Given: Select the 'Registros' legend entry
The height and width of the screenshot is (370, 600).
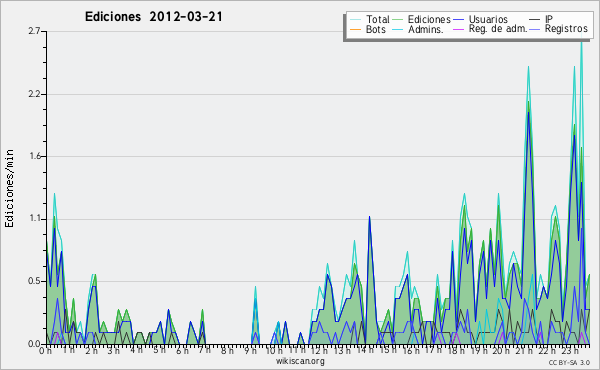Looking at the screenshot, I should click(559, 29).
